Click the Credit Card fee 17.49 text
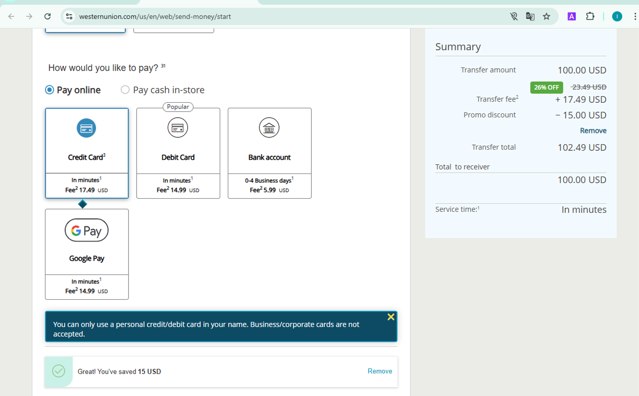 click(x=86, y=190)
